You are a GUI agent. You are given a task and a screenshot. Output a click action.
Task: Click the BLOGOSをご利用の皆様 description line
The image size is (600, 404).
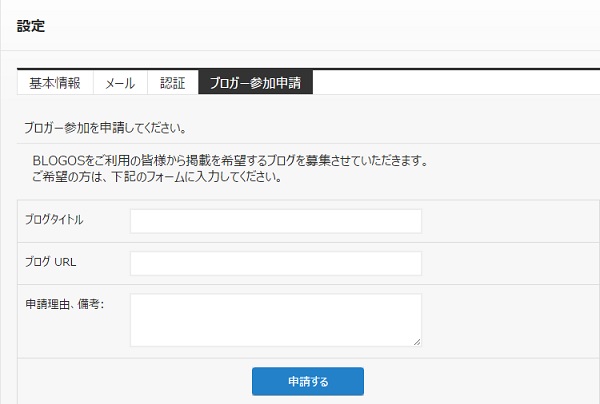pyautogui.click(x=230, y=160)
